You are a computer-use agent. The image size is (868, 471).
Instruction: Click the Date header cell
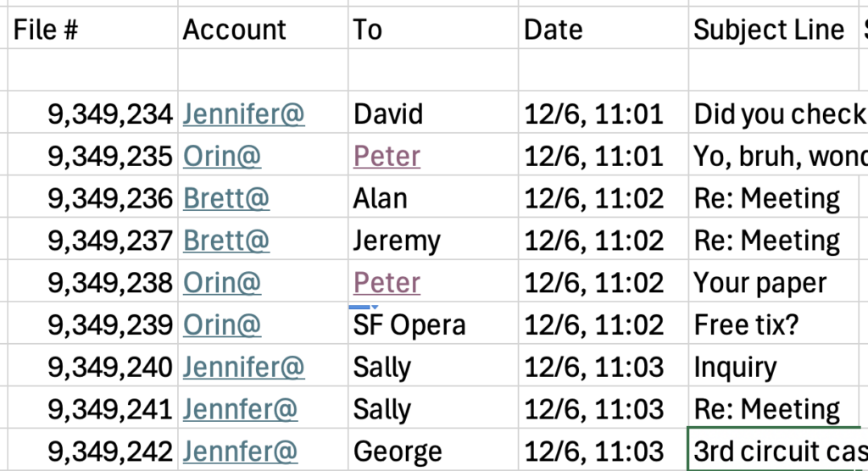tap(604, 30)
